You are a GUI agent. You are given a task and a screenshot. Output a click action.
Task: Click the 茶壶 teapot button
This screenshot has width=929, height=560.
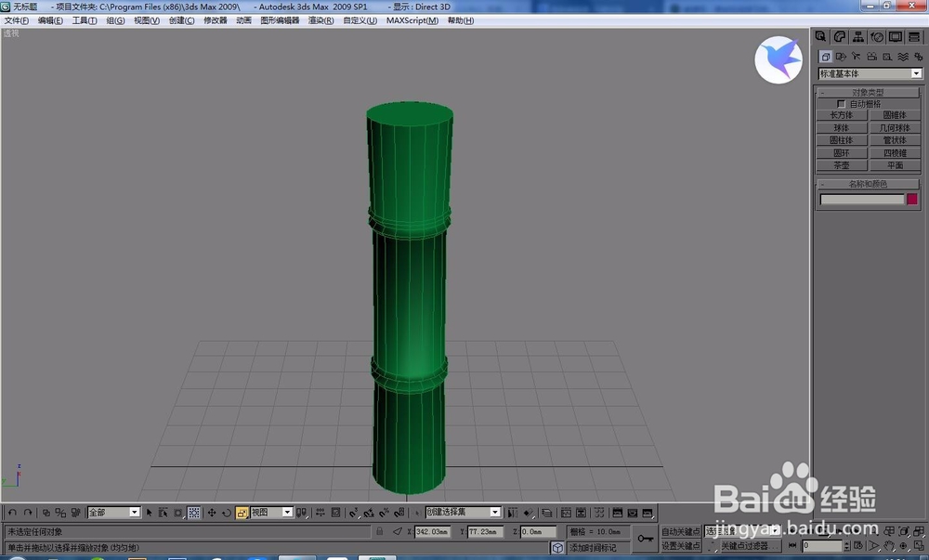[842, 165]
